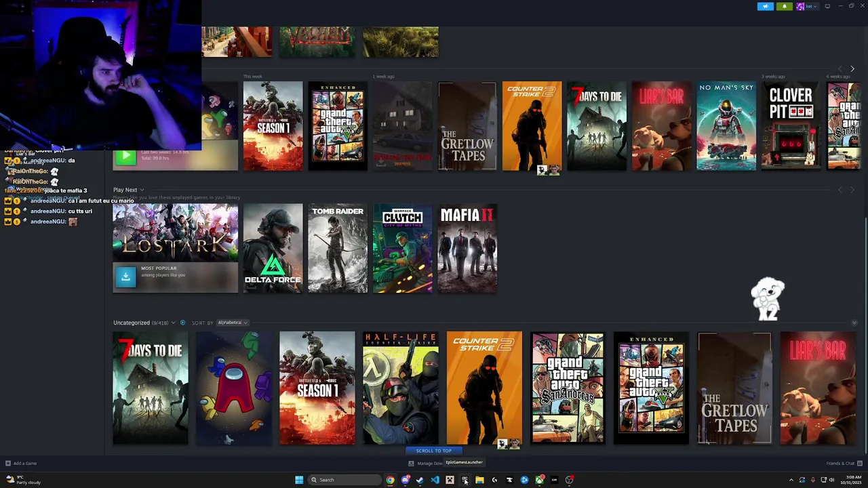Image resolution: width=868 pixels, height=488 pixels.
Task: Click the Lost Ark download icon
Action: (x=125, y=277)
